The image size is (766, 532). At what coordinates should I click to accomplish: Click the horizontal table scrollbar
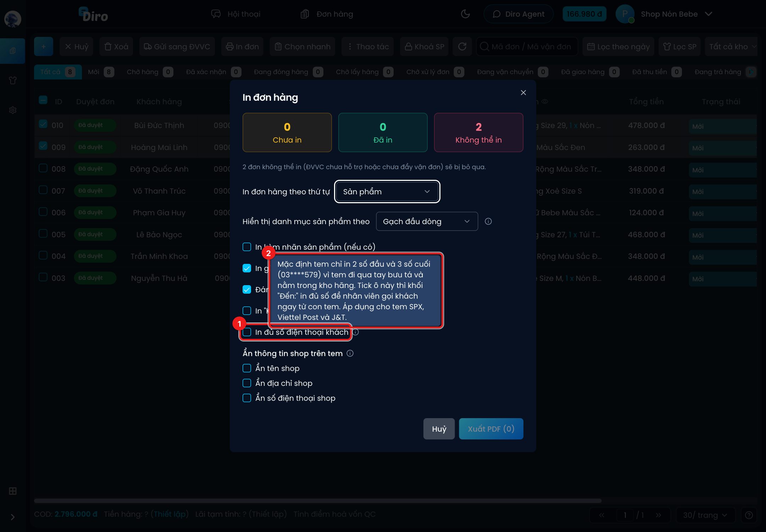tap(318, 501)
